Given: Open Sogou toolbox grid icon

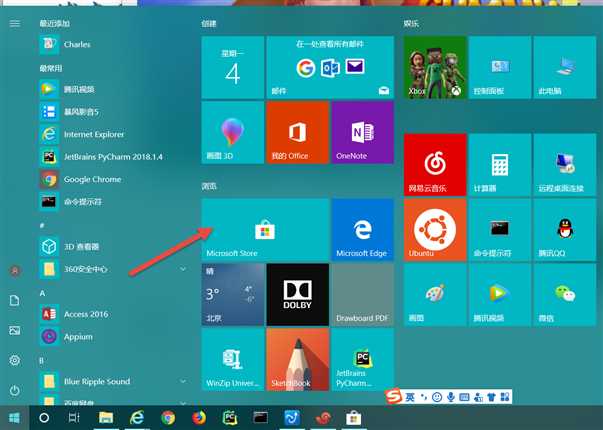Looking at the screenshot, I should click(505, 397).
